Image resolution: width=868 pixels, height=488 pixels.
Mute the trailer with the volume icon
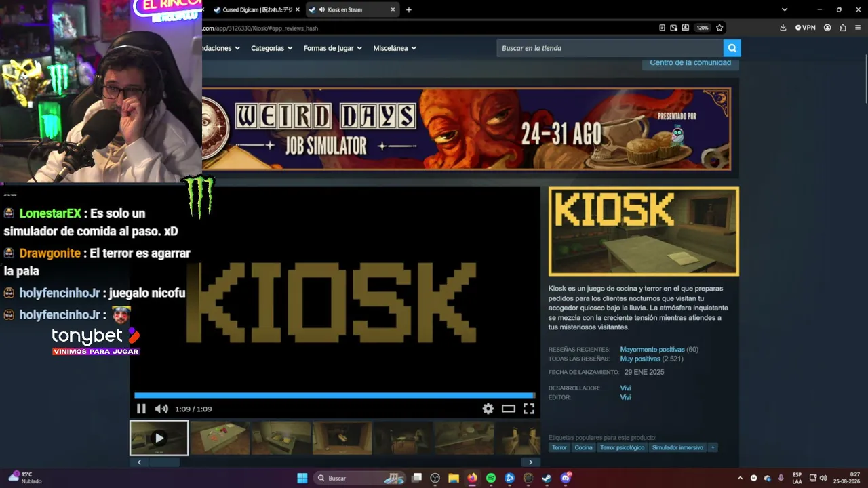click(161, 409)
